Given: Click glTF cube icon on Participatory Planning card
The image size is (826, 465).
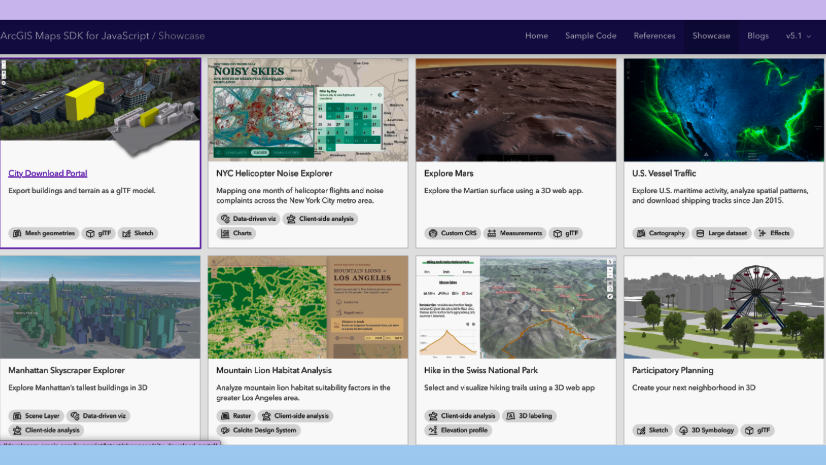Looking at the screenshot, I should (x=749, y=430).
